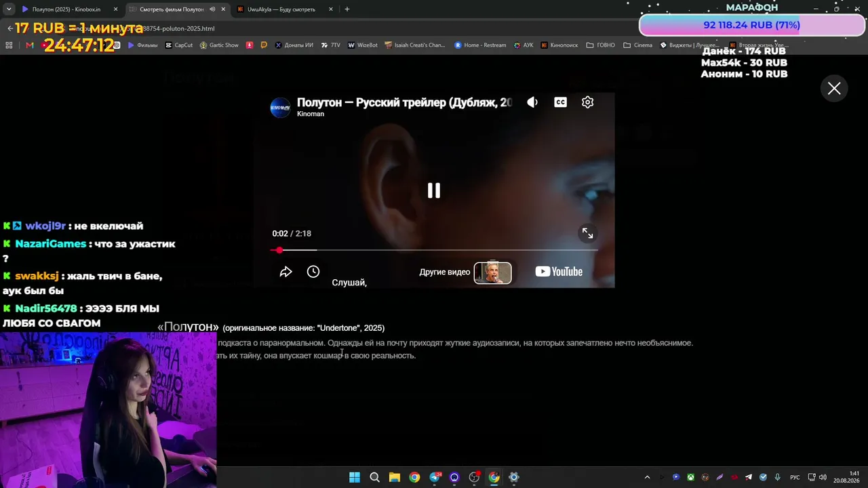
Task: Mute the 'Смотреть фильм Полутон' tab audio icon
Action: [212, 9]
